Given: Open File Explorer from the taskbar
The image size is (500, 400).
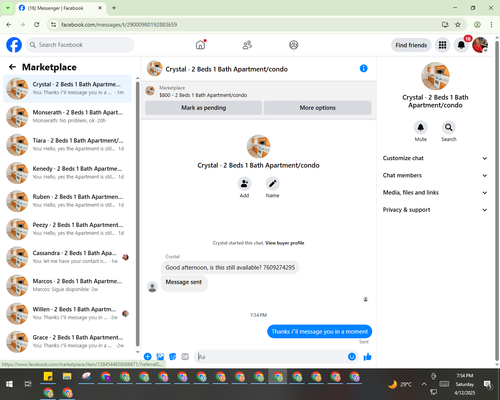Looking at the screenshot, I should click(67, 377).
